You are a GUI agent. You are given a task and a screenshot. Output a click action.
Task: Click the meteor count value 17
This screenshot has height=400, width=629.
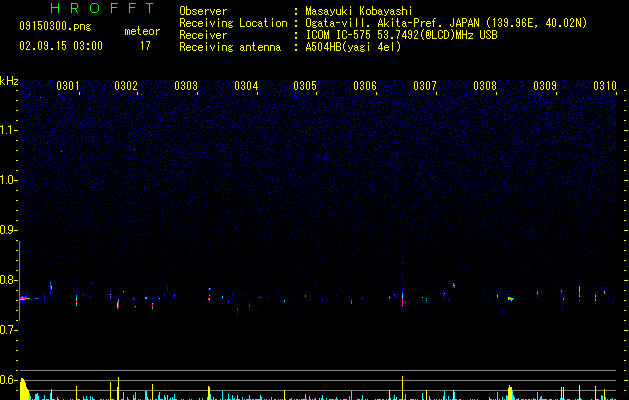coord(145,46)
